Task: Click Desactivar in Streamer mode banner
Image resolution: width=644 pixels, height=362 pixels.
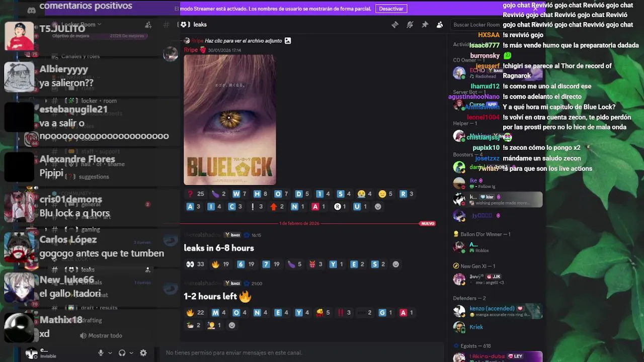Action: (391, 9)
